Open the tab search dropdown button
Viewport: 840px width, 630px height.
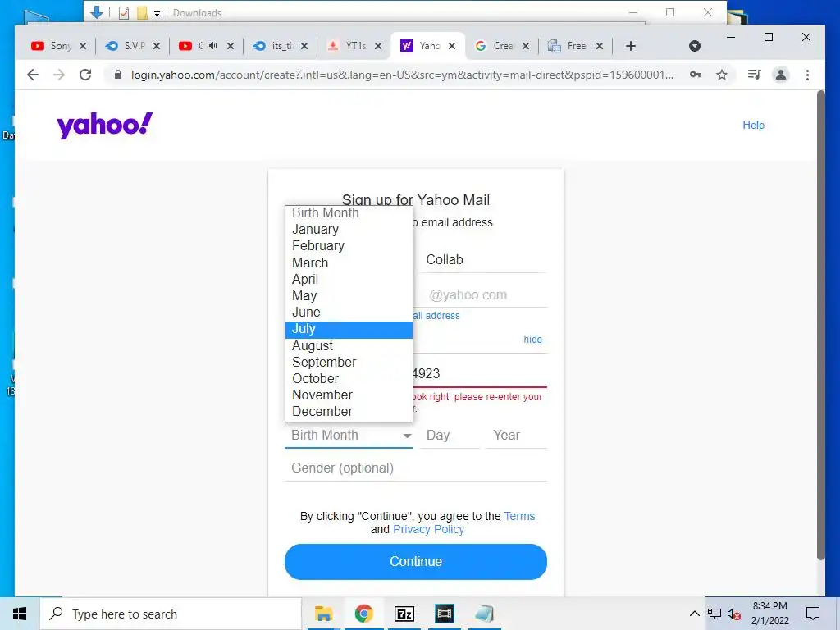point(695,46)
